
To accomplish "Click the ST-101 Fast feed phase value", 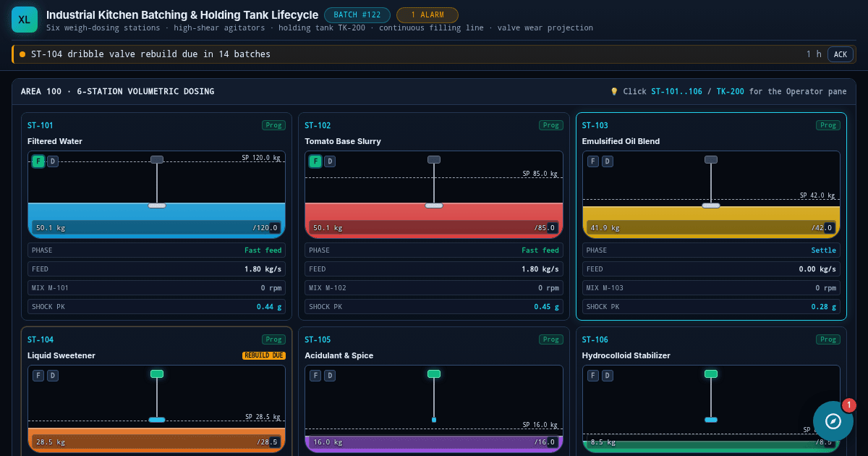I will pos(263,250).
